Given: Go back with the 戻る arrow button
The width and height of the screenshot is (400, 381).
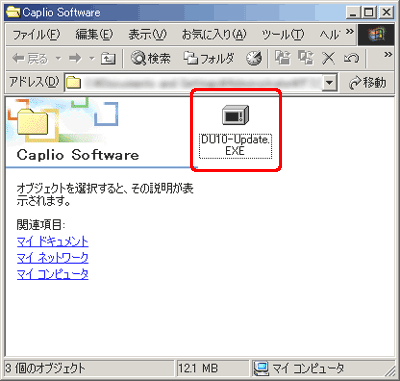Looking at the screenshot, I should [30, 59].
